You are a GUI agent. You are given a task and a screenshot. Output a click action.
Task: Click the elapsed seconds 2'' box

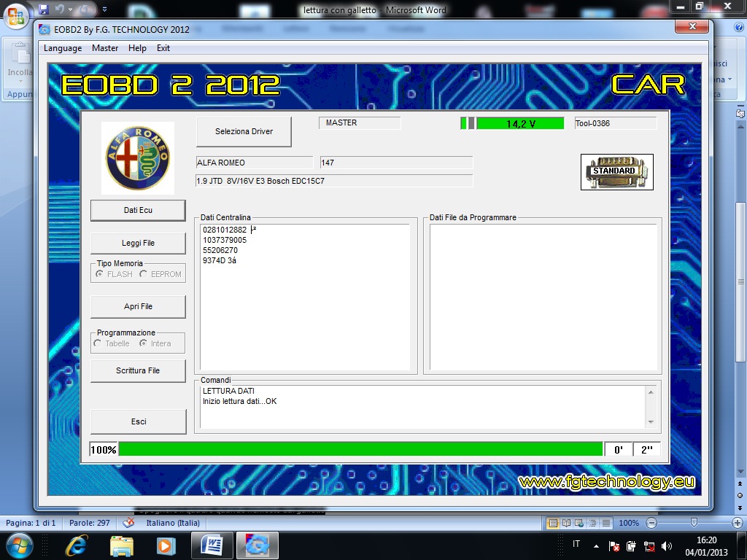click(x=647, y=449)
